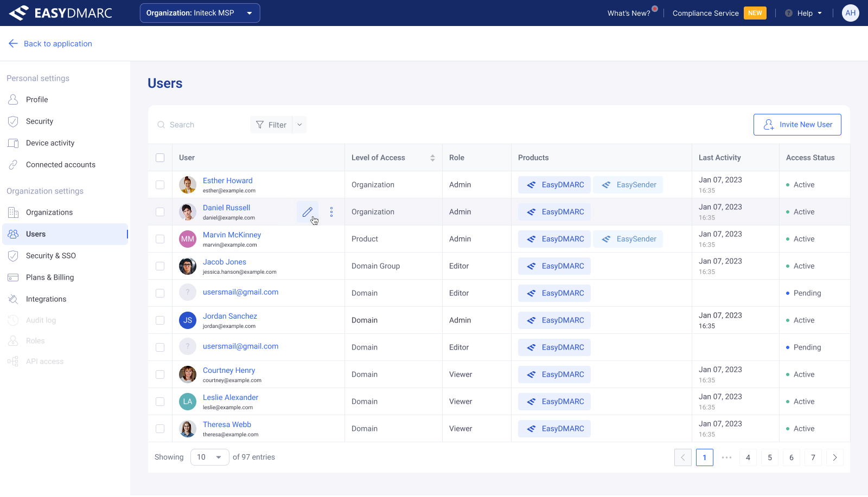Click the Device activity icon
This screenshot has height=497, width=868.
13,143
